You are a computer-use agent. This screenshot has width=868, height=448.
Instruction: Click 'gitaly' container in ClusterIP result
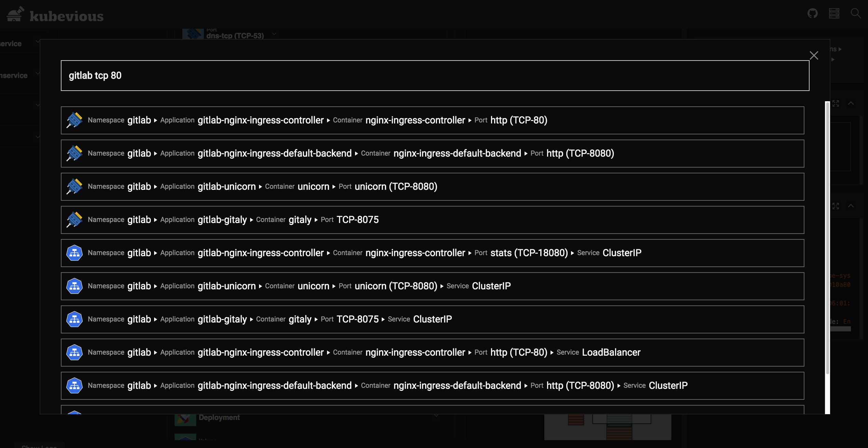click(300, 319)
